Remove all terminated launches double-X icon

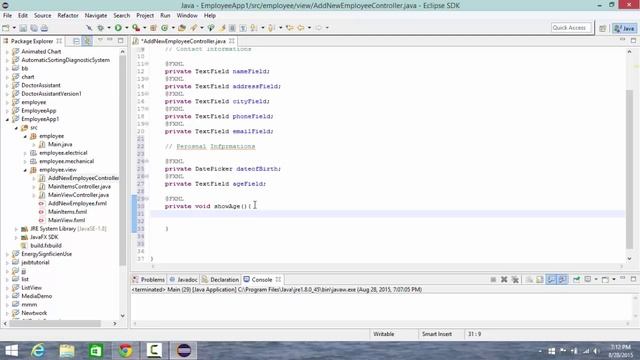pyautogui.click(x=515, y=280)
